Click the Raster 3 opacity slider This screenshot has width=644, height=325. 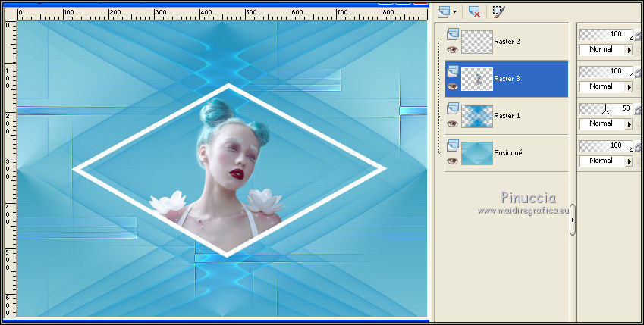click(x=606, y=71)
